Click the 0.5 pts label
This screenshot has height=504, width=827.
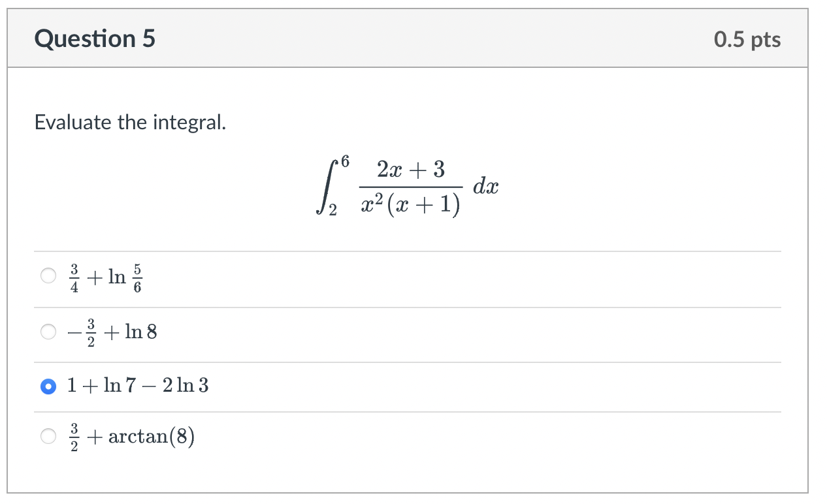[747, 39]
